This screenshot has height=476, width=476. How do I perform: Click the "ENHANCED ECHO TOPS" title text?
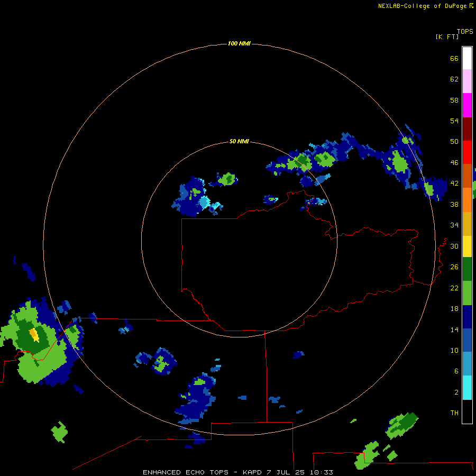[x=186, y=472]
